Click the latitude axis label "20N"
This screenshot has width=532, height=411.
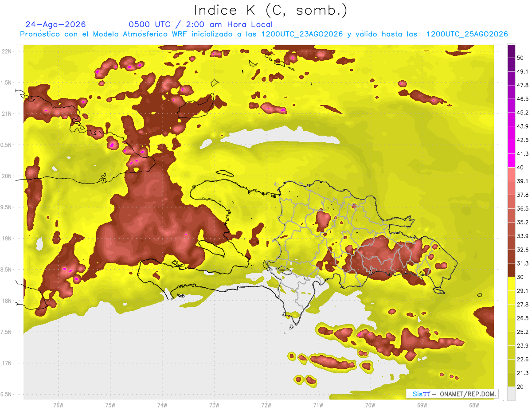(8, 176)
